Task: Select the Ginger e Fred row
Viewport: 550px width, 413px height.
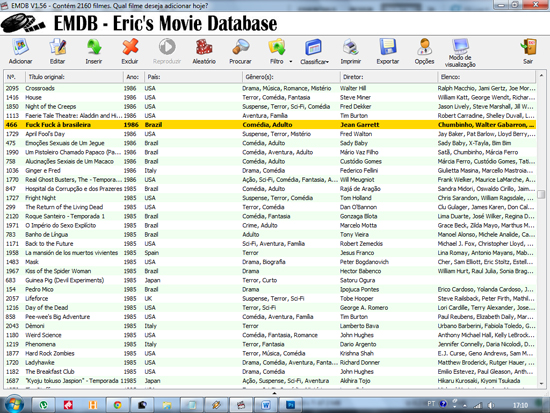Action: [270, 171]
